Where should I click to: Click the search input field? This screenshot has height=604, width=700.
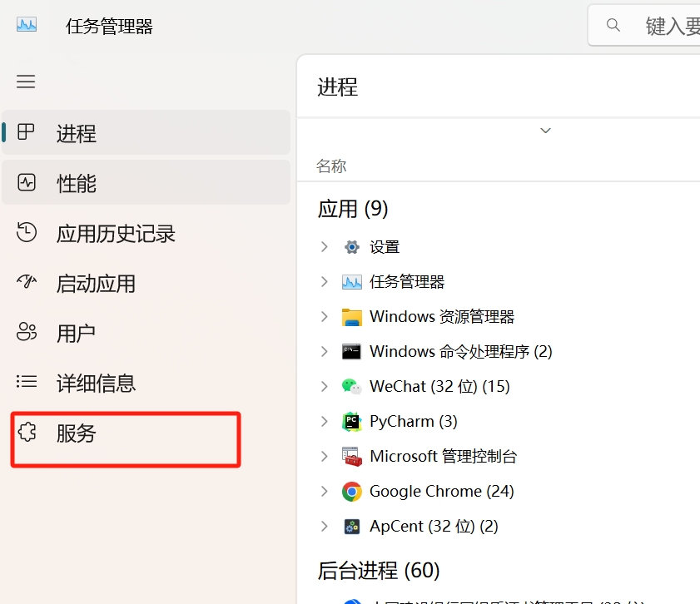coord(658,25)
